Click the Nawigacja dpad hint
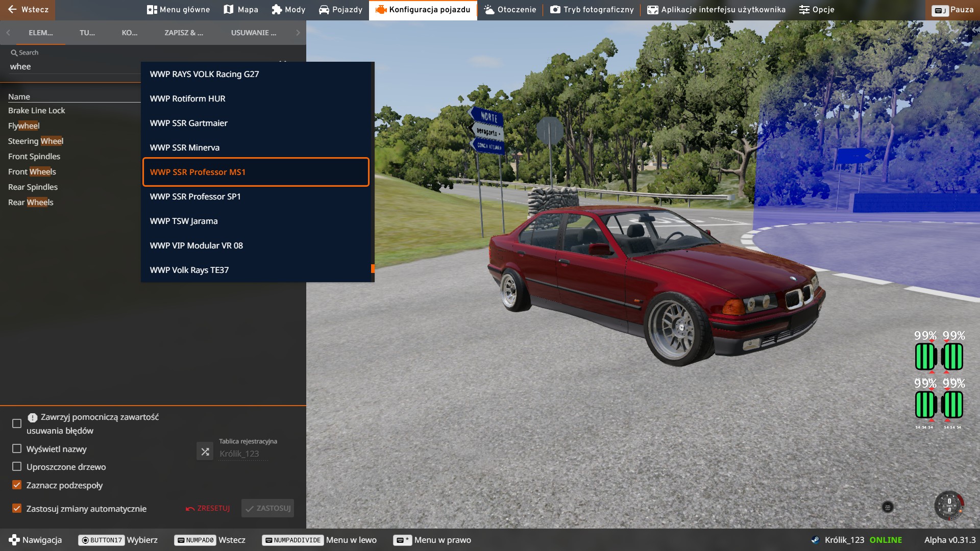 (x=35, y=540)
